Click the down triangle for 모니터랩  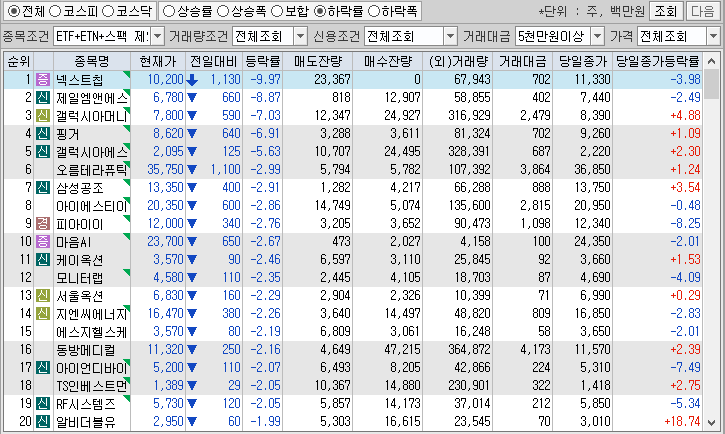(192, 278)
